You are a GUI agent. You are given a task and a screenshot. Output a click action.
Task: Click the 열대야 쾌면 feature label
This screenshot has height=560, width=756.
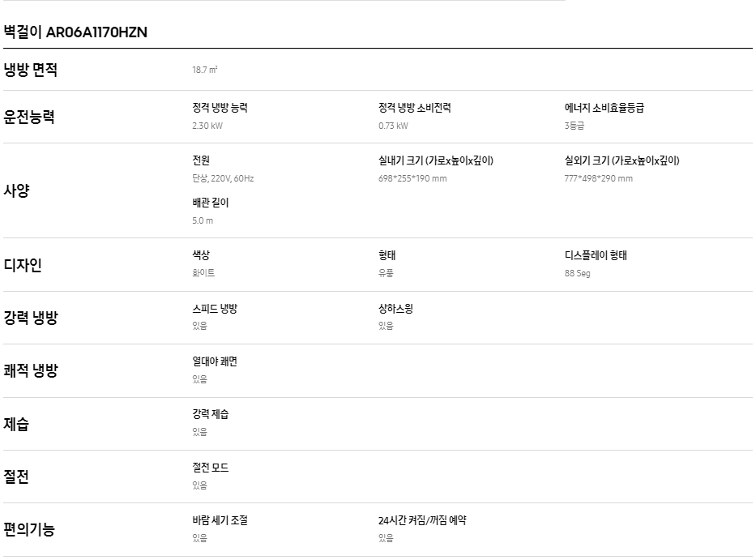click(x=215, y=361)
